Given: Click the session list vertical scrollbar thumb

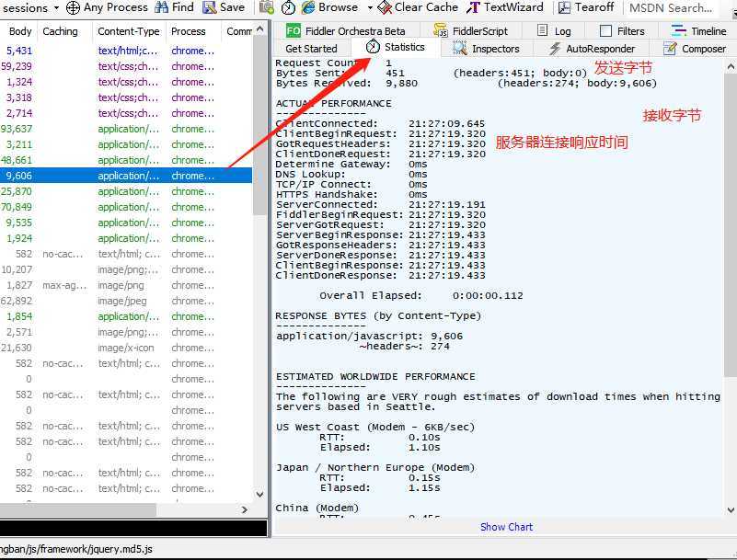Looking at the screenshot, I should 259,125.
